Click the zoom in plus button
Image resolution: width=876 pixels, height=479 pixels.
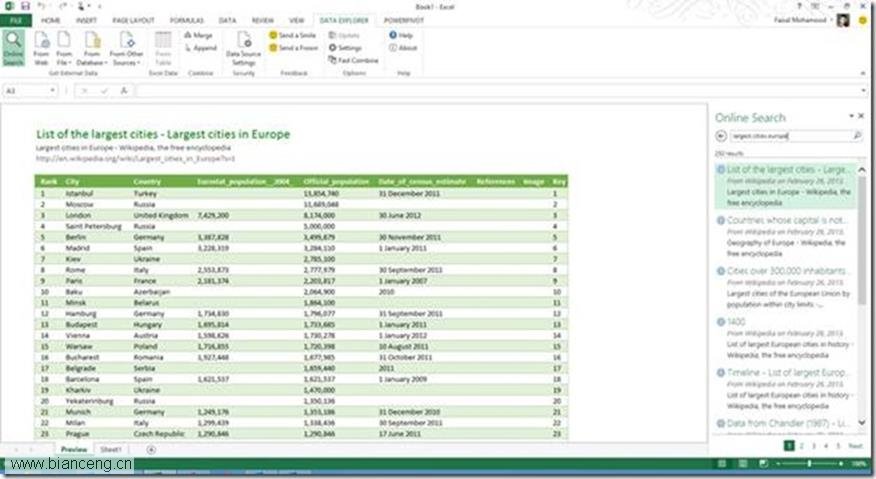click(841, 463)
